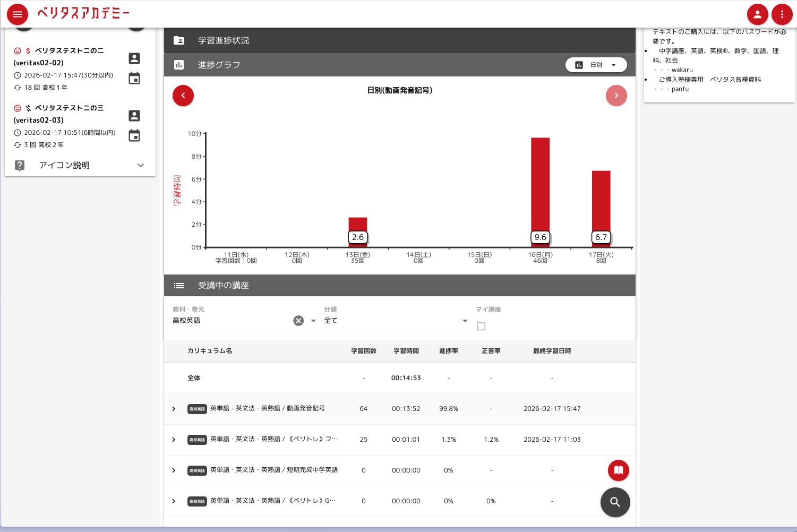Click the ベリタスアカデミー logo
Viewport: 797px width, 532px height.
pyautogui.click(x=83, y=13)
